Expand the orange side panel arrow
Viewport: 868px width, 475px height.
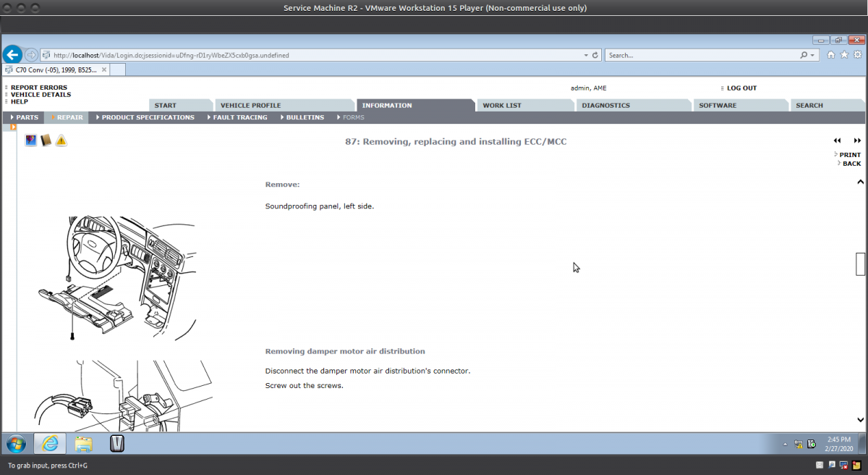tap(13, 127)
